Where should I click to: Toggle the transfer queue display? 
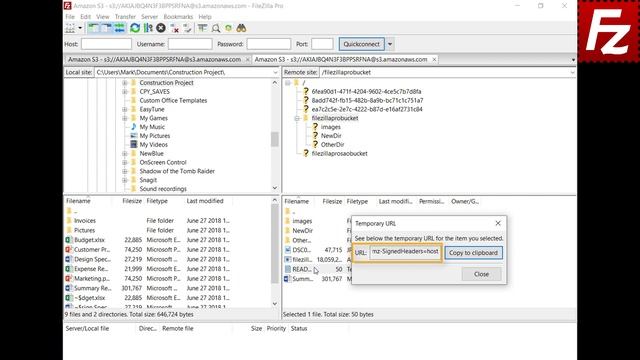coord(119,28)
